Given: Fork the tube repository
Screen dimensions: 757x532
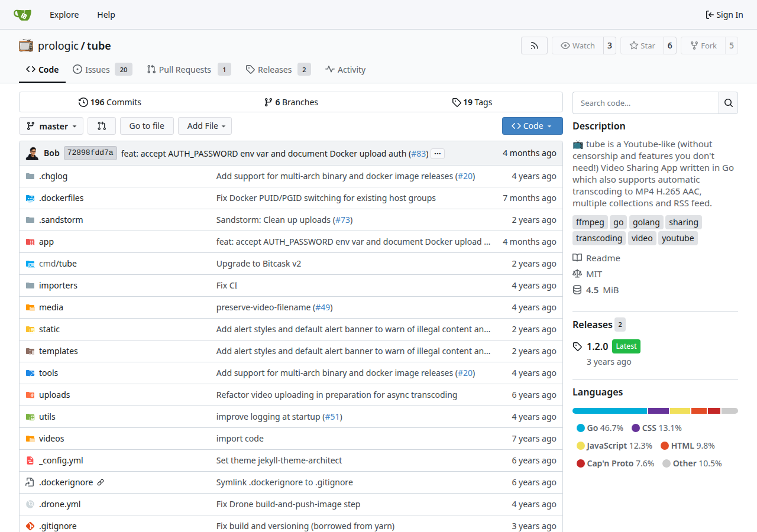Looking at the screenshot, I should point(703,46).
